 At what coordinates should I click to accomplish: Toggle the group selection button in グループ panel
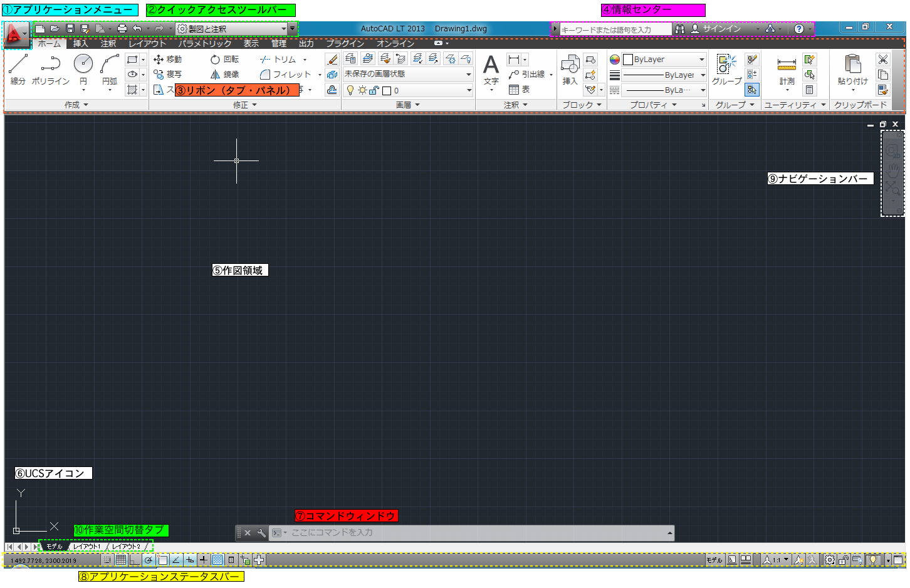pos(751,90)
